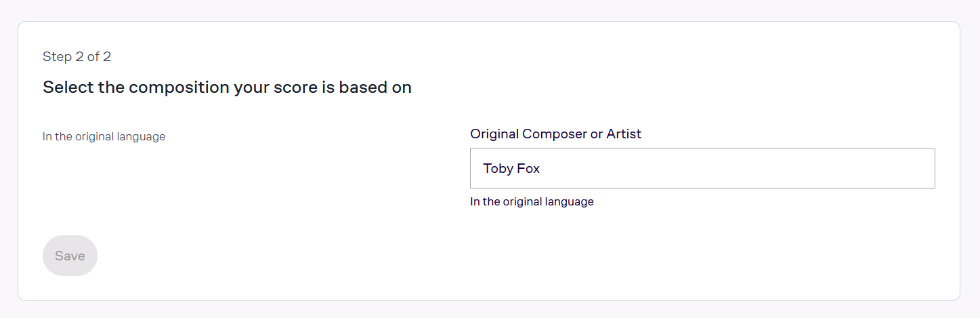Viewport: 980px width, 318px height.
Task: Click the disabled Save button
Action: pyautogui.click(x=70, y=256)
